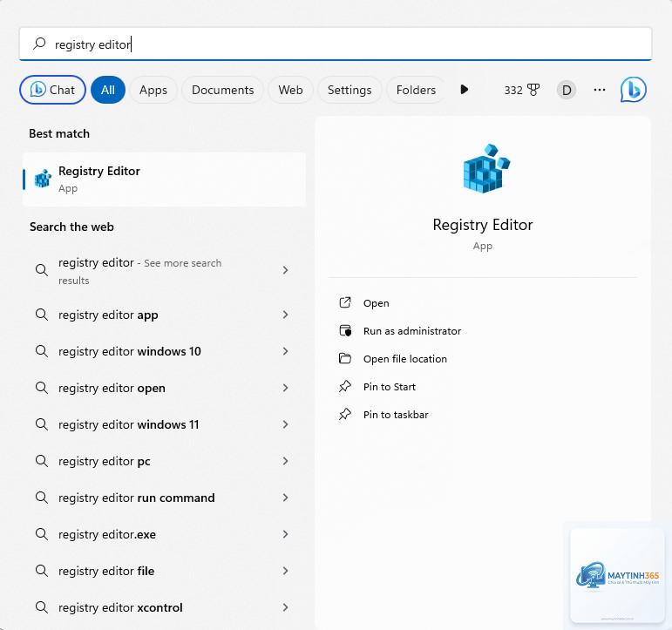Filter results by Web
The image size is (672, 630).
pos(290,90)
